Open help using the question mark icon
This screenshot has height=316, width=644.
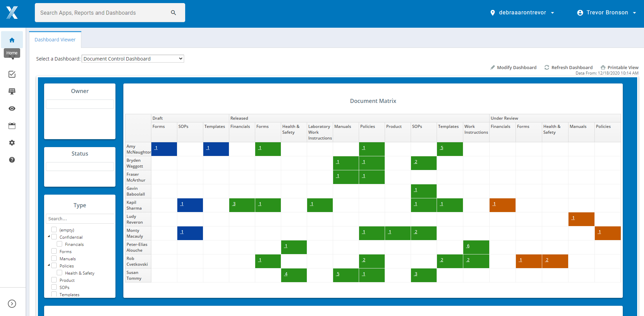click(x=12, y=160)
